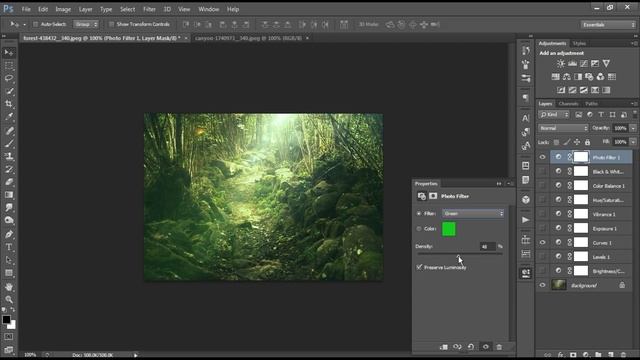Select the Horizontal Type tool

tap(9, 247)
